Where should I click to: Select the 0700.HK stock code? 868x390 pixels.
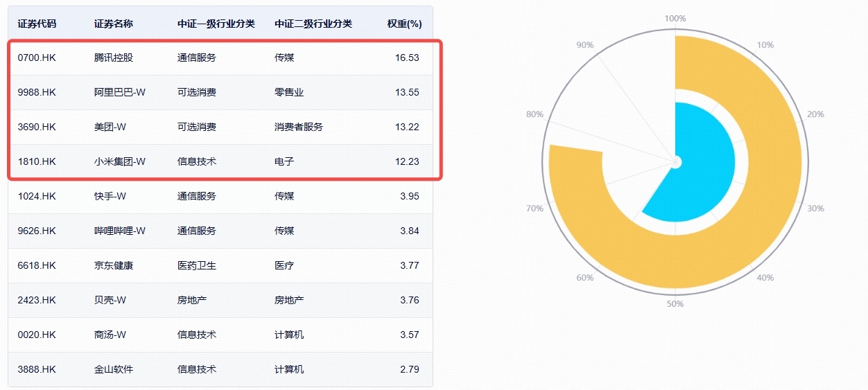coord(37,57)
